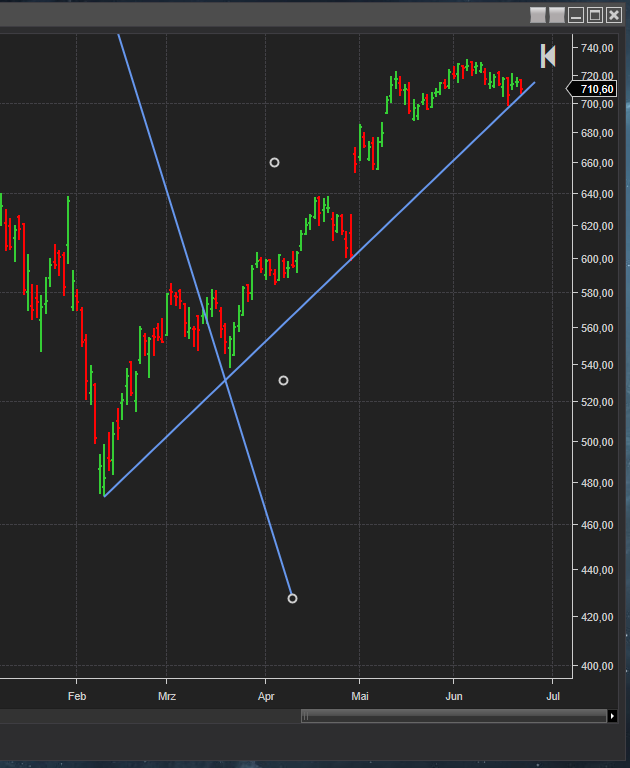
Task: Select the trendline handle at the bottom end
Action: (x=292, y=599)
